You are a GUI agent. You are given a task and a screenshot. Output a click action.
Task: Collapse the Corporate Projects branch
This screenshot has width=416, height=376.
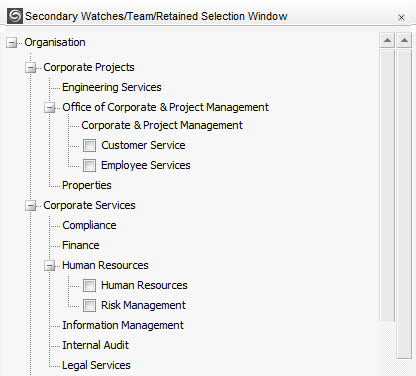(x=31, y=68)
